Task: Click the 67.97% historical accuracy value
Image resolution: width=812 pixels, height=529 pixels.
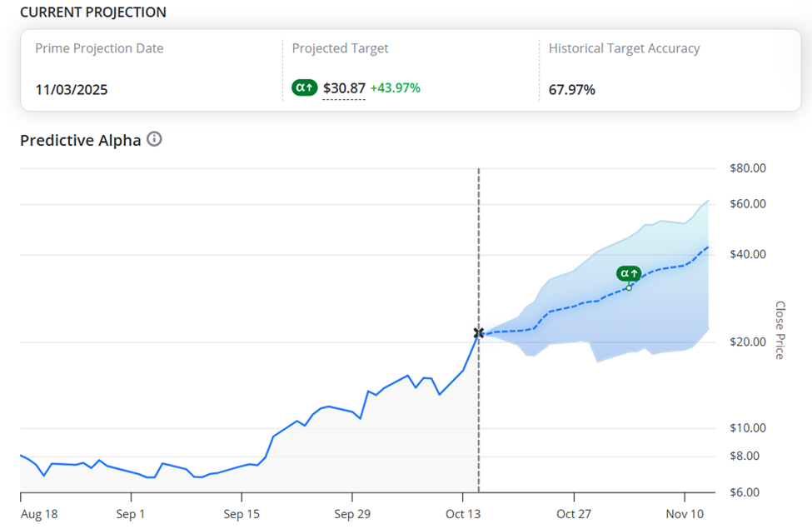Action: coord(572,90)
